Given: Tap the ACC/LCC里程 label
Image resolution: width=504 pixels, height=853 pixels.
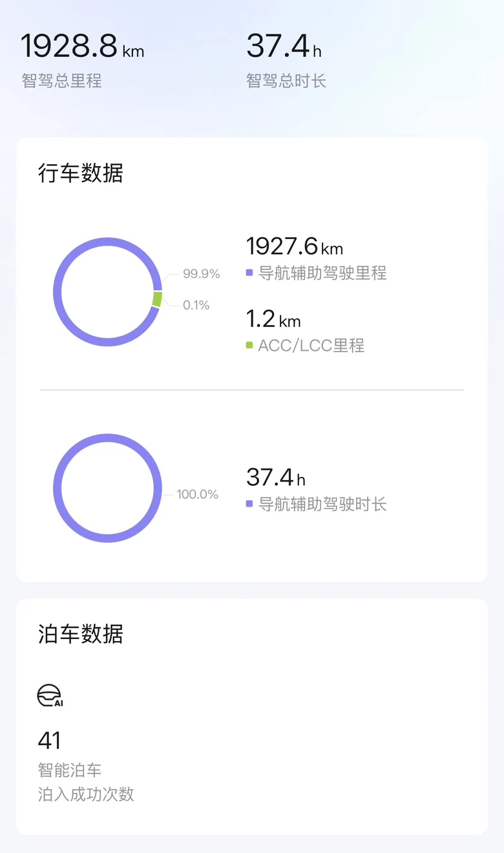Looking at the screenshot, I should pos(311,345).
